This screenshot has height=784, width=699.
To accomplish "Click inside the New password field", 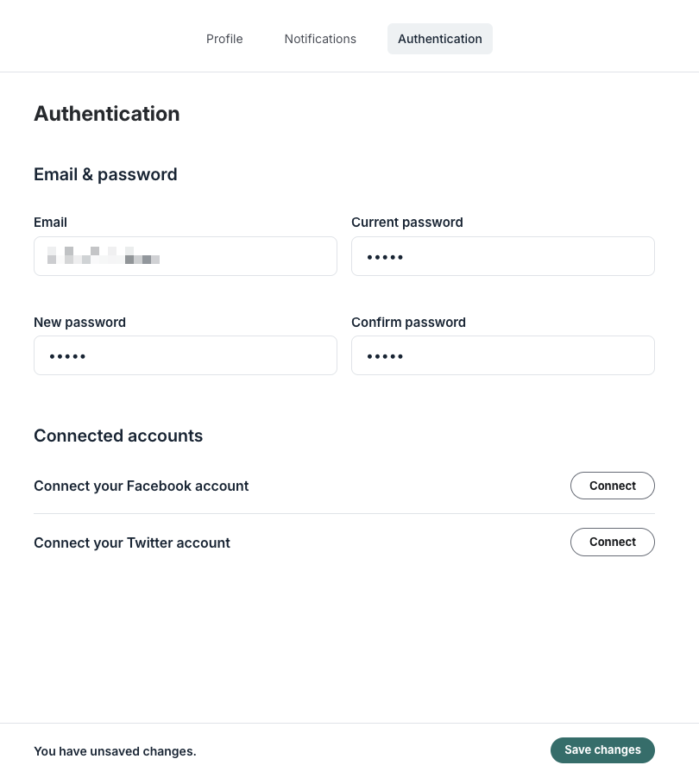I will (186, 355).
